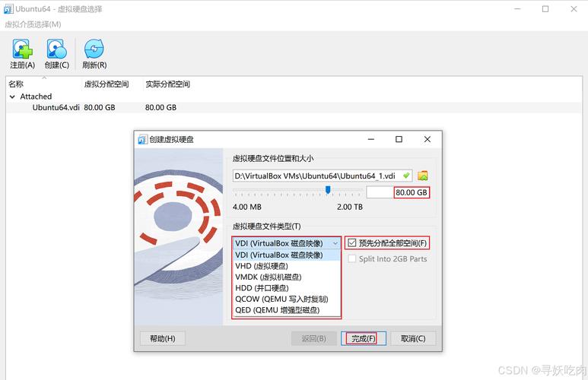The image size is (588, 380).
Task: Click the icon in Create Virtual Hard Disk title
Action: click(x=142, y=139)
